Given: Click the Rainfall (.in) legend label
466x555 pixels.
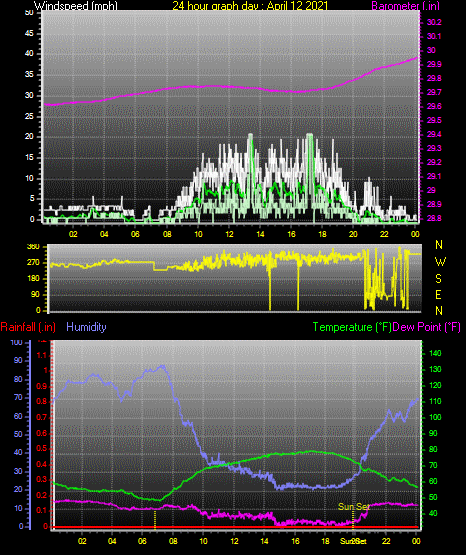Looking at the screenshot, I should click(x=28, y=327).
